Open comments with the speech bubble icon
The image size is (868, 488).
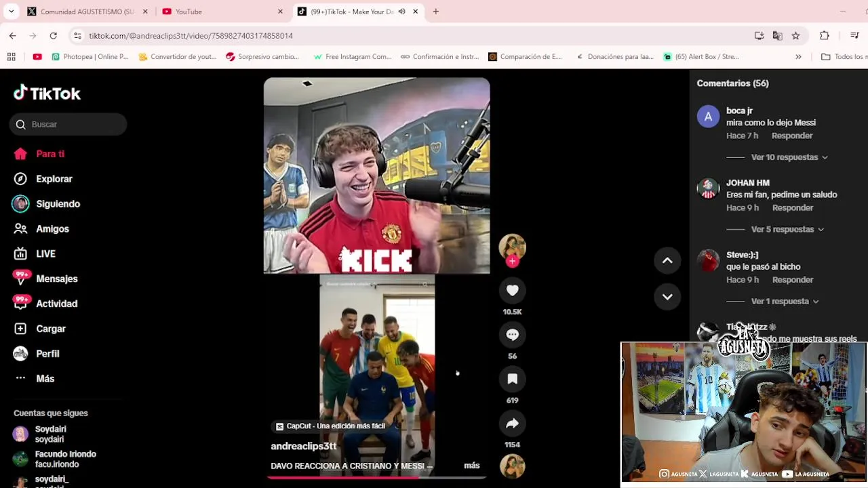tap(512, 335)
